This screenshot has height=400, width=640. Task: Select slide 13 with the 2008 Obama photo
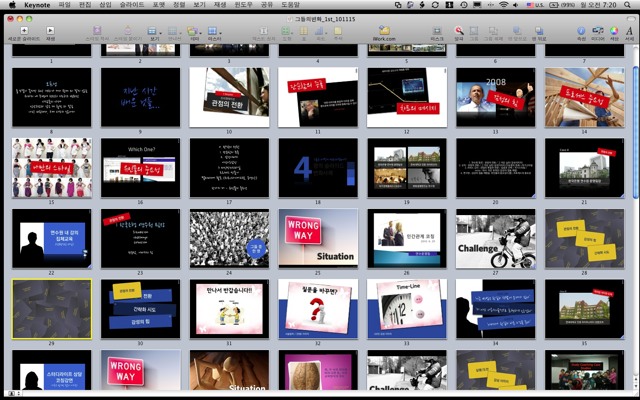496,97
